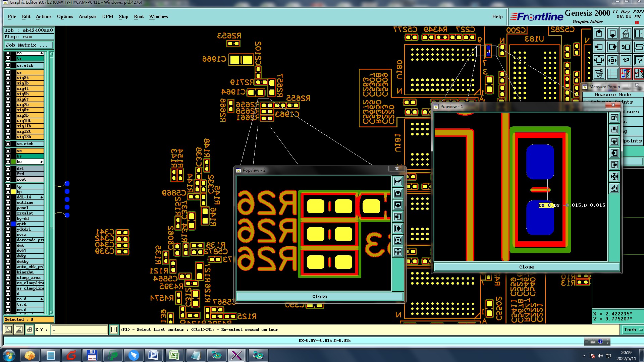Click the zoom out icon in main toolbar
The width and height of the screenshot is (644, 362).
click(x=612, y=61)
